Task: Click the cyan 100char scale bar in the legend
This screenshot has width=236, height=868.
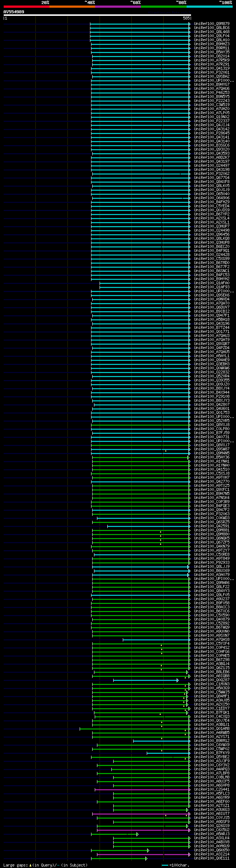Action: coord(165,865)
